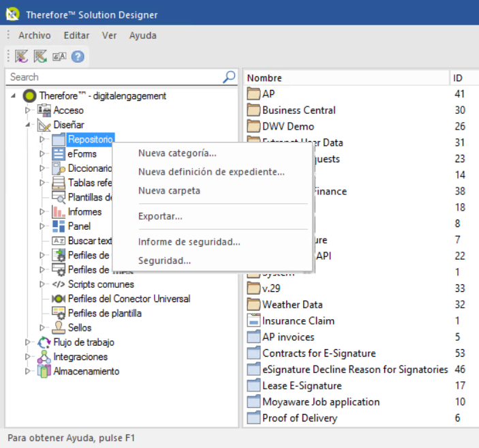Click the Informes bar chart icon
This screenshot has height=448, width=479.
[59, 211]
